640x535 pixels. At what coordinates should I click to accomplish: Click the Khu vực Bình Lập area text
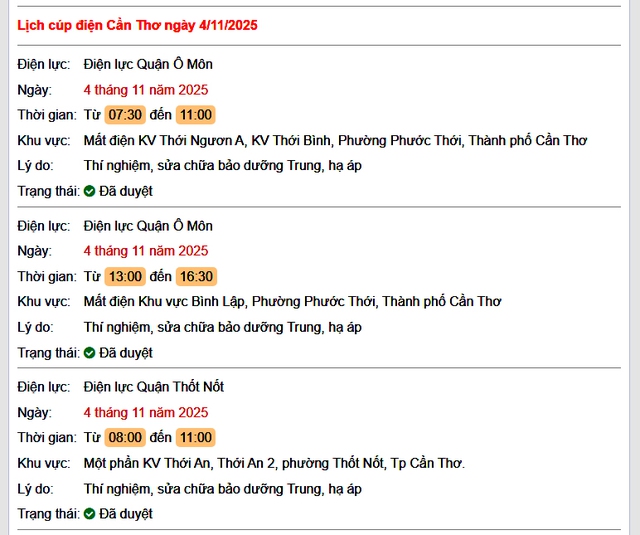(292, 301)
